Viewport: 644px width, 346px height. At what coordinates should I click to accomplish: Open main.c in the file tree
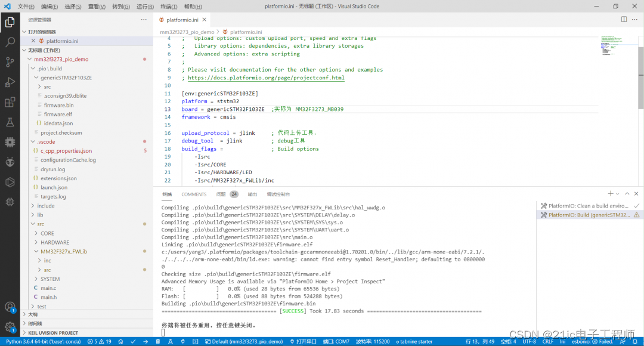[x=48, y=288]
